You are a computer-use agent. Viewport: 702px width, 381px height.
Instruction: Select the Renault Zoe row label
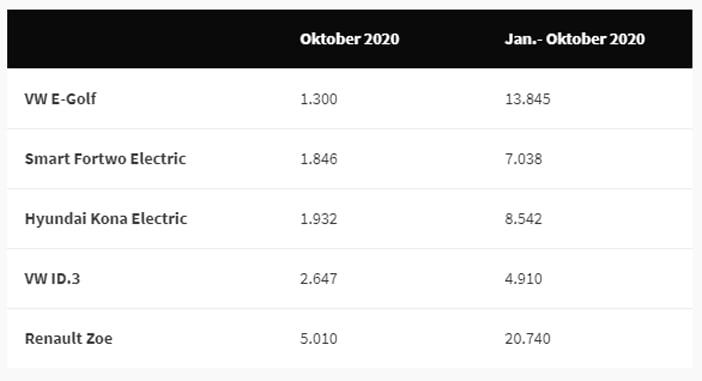tap(68, 338)
